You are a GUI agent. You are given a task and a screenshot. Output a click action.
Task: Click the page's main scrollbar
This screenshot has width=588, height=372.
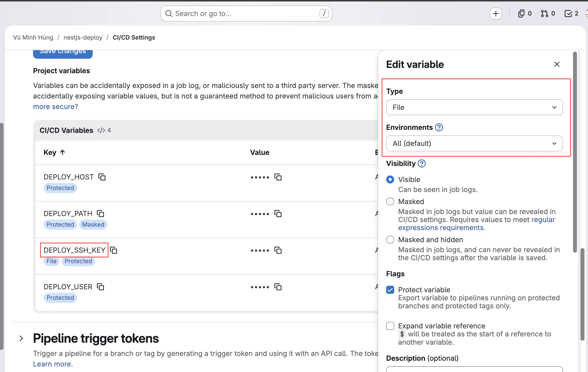582,294
